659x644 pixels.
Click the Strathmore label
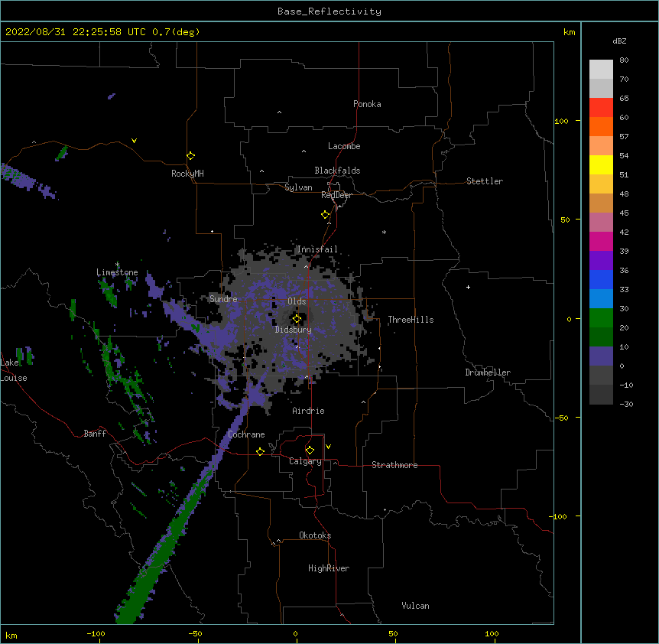click(394, 465)
